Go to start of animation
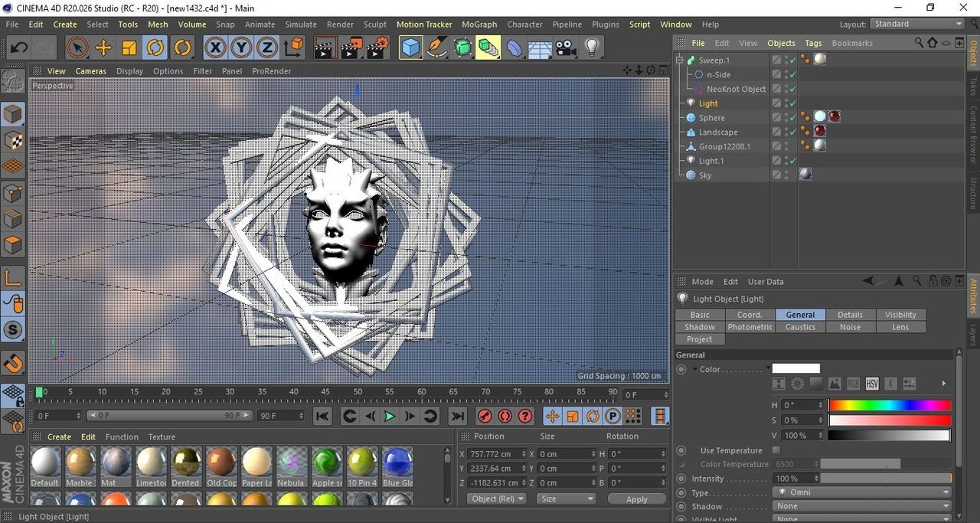This screenshot has width=980, height=523. tap(322, 416)
